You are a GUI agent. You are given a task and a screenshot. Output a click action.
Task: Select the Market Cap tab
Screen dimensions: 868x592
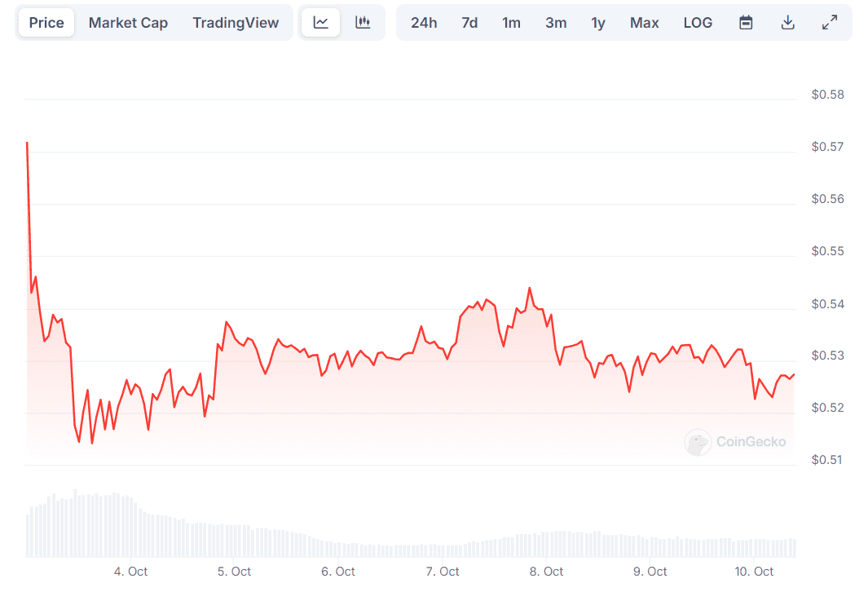[x=128, y=23]
